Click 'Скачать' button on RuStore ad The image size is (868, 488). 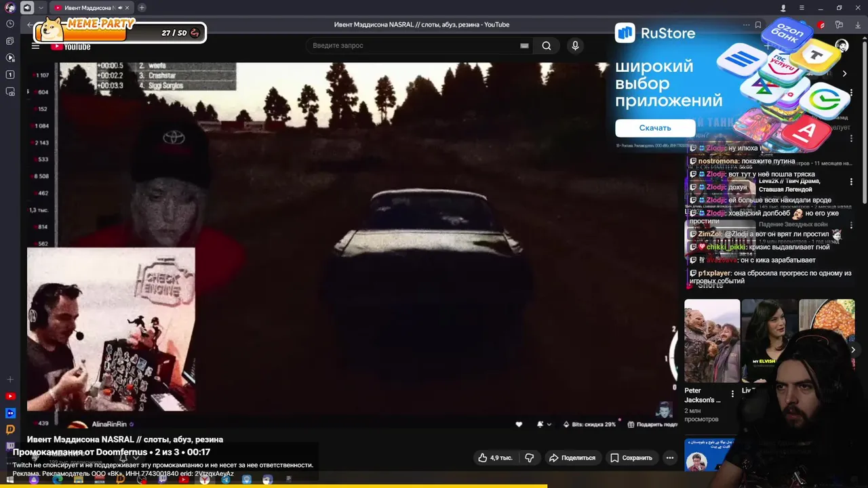tap(655, 127)
